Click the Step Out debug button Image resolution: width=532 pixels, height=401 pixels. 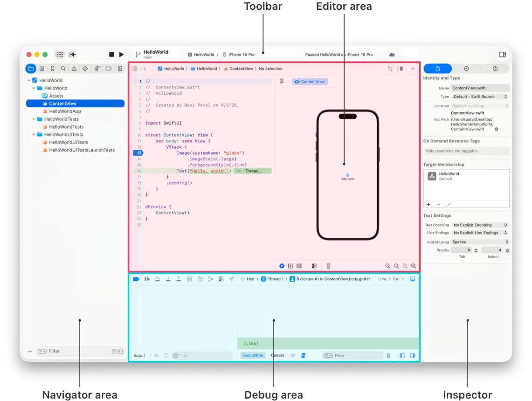pyautogui.click(x=179, y=279)
